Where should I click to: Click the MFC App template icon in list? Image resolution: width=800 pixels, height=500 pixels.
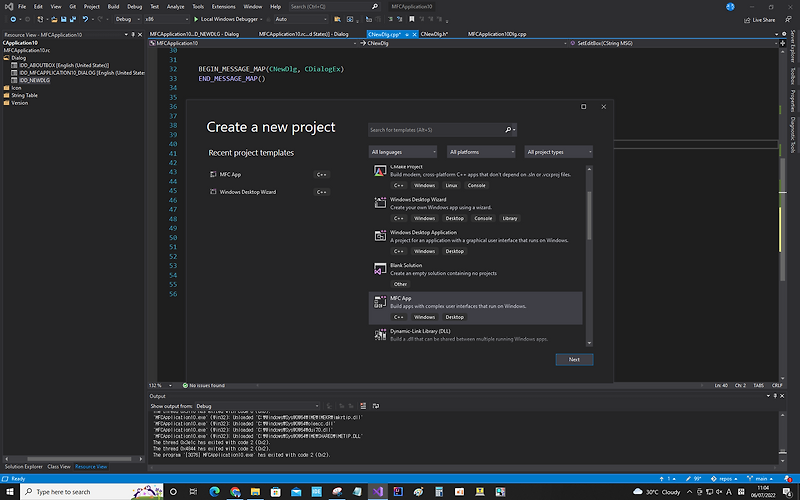click(x=379, y=301)
